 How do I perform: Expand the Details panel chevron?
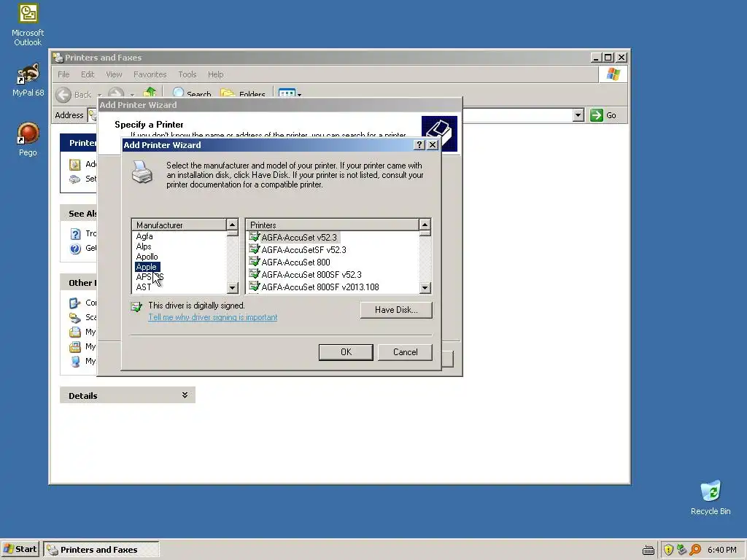click(185, 395)
